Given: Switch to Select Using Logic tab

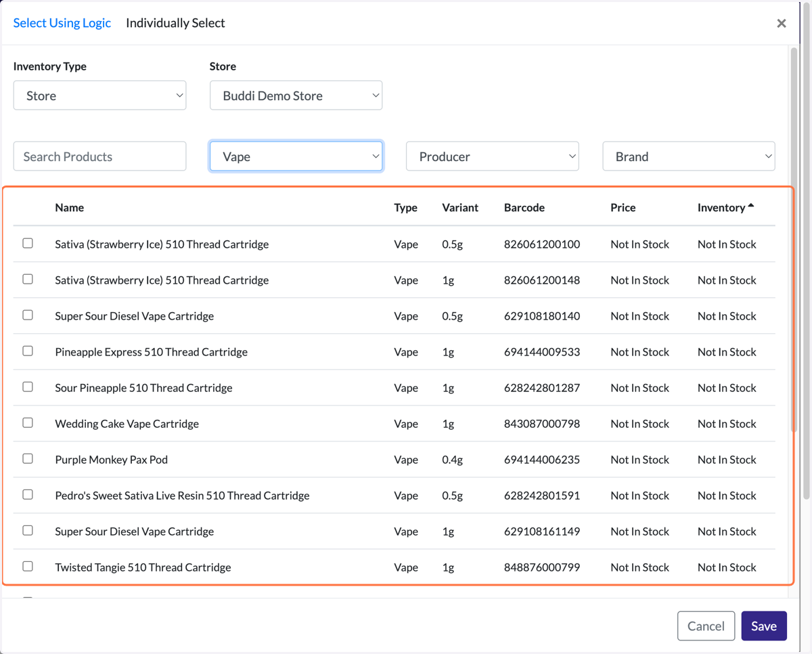Looking at the screenshot, I should click(x=62, y=22).
